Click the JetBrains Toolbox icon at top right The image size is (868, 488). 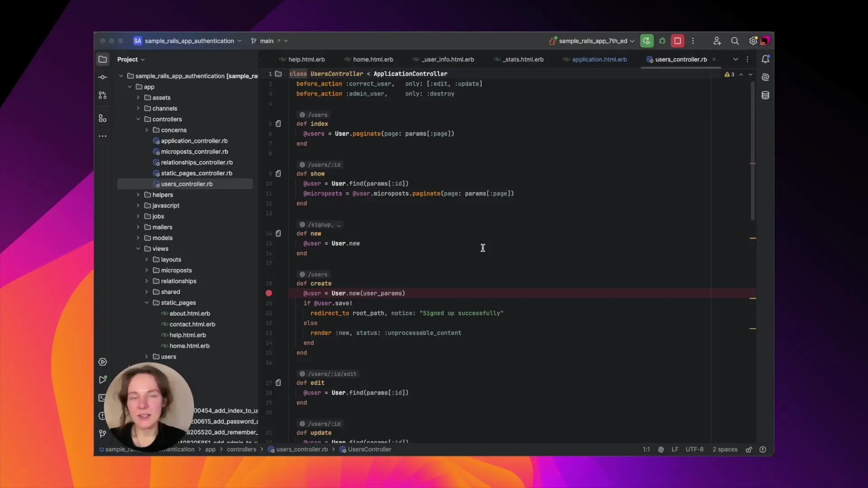click(x=765, y=41)
